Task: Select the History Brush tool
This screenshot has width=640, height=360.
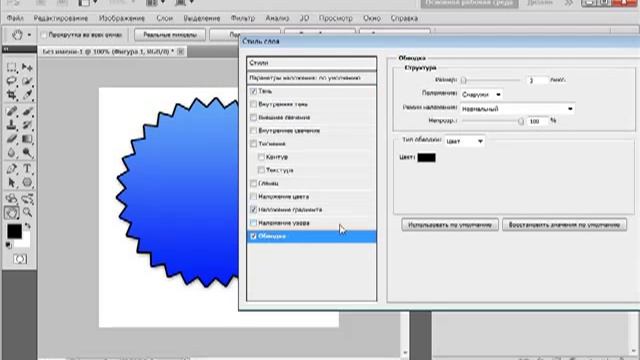Action: (27, 125)
